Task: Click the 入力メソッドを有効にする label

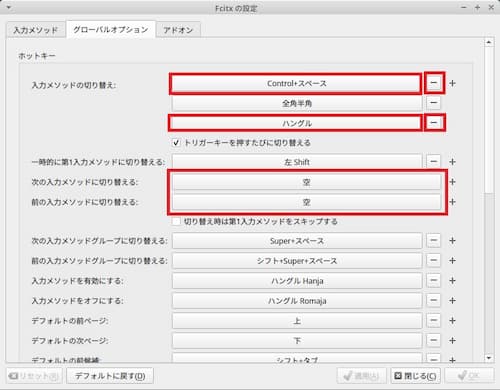Action: pos(77,281)
